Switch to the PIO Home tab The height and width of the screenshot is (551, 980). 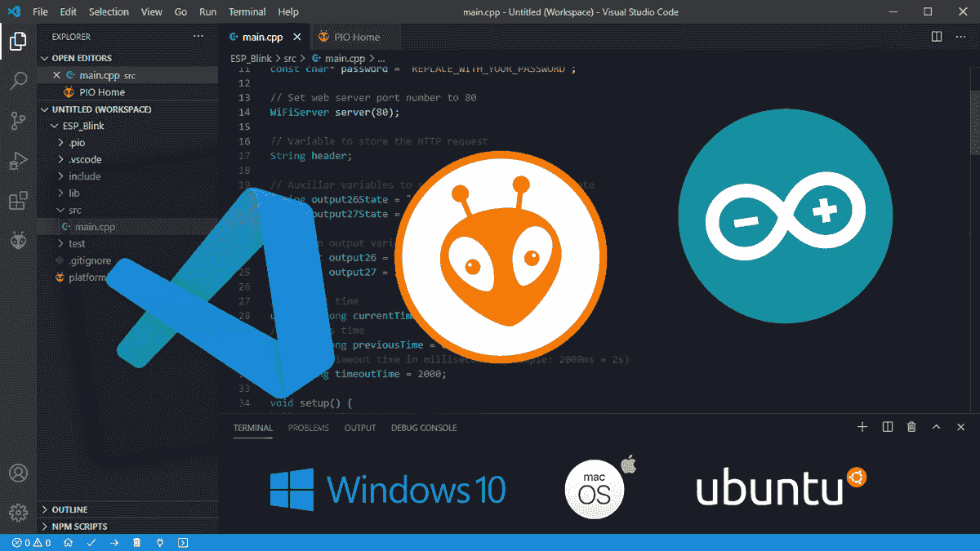[356, 37]
